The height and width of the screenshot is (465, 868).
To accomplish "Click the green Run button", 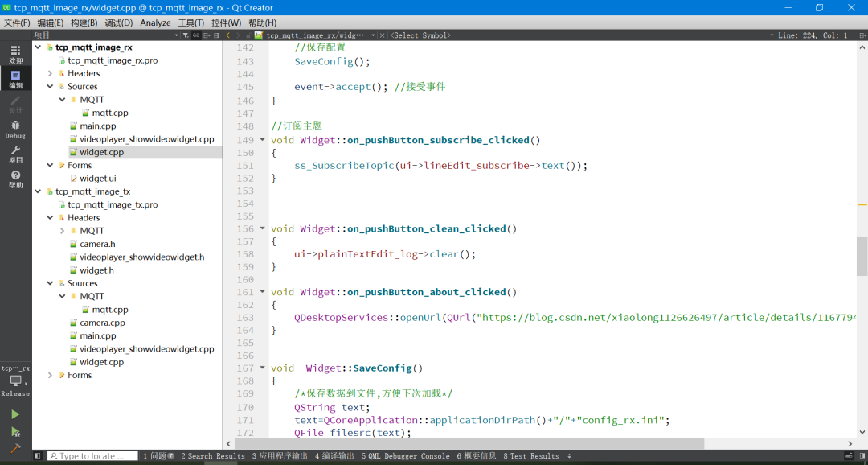I will [15, 414].
